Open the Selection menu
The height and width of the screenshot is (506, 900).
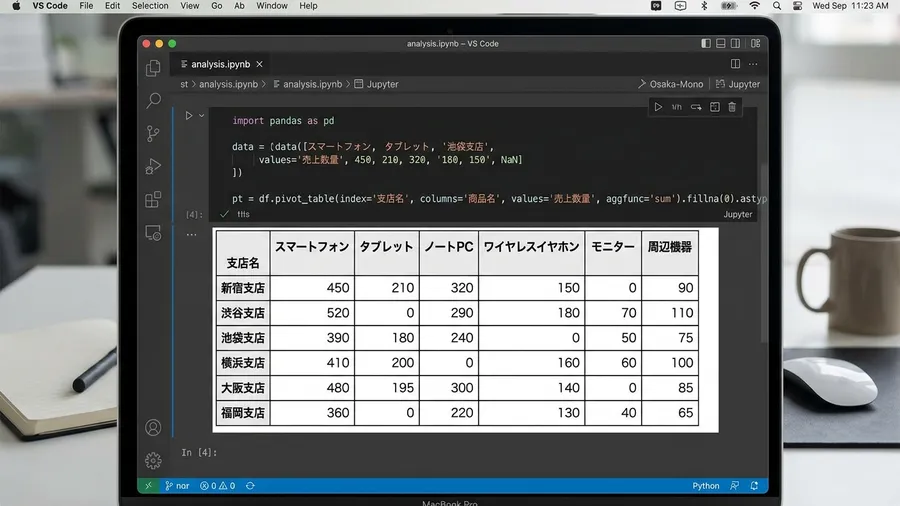[x=150, y=6]
